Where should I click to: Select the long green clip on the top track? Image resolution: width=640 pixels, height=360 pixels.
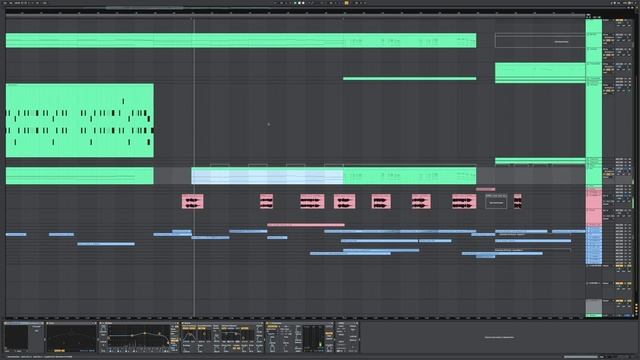[241, 40]
